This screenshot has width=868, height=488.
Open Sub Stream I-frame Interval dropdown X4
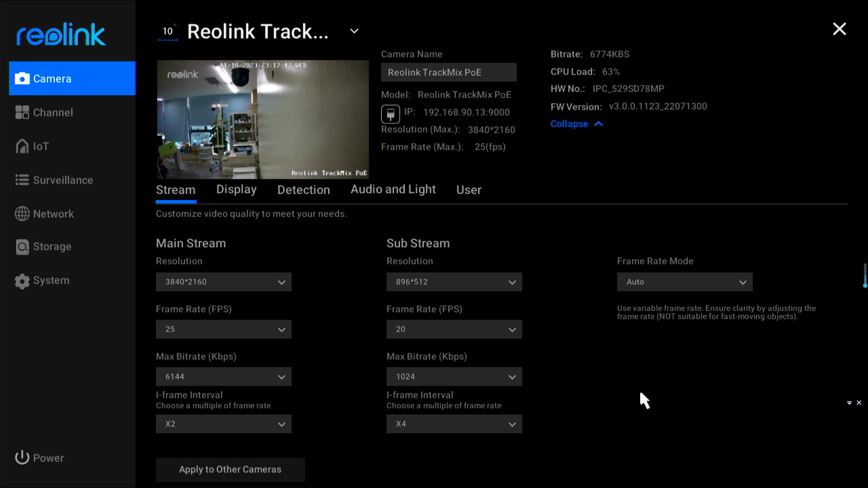[454, 424]
